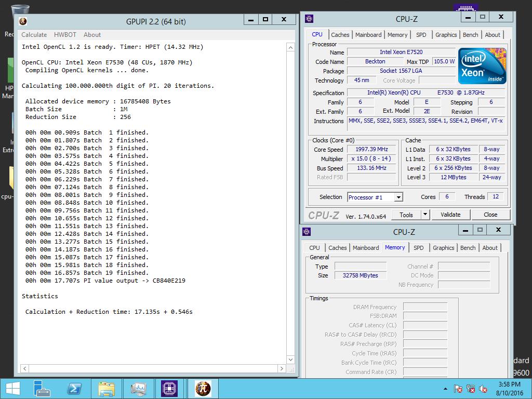Click GPUPI horizontal scrollbar right arrow
The height and width of the screenshot is (399, 532).
[282, 368]
